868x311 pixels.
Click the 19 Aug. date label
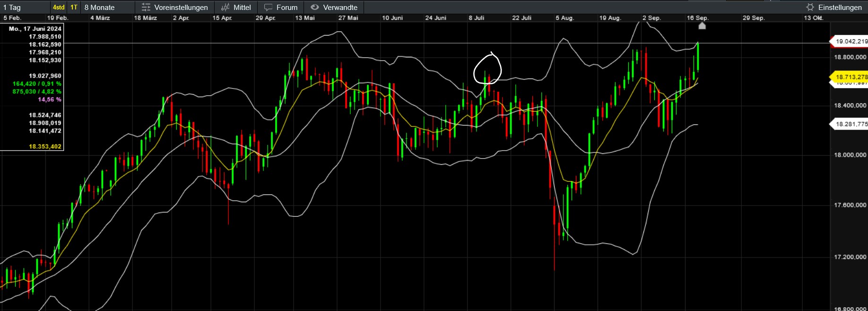pos(610,18)
